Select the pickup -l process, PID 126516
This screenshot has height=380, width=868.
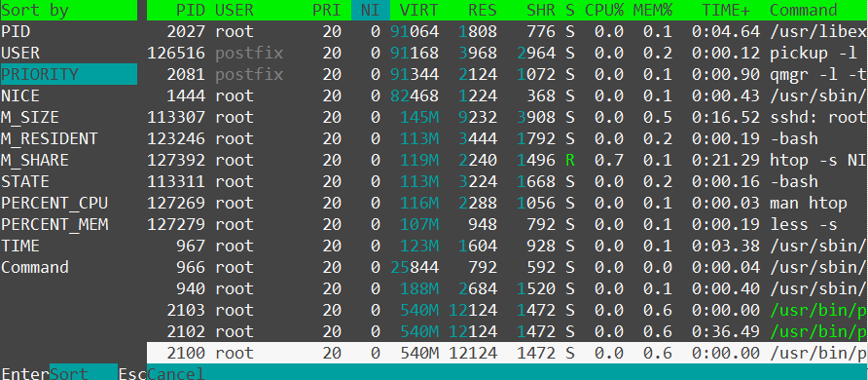point(507,54)
